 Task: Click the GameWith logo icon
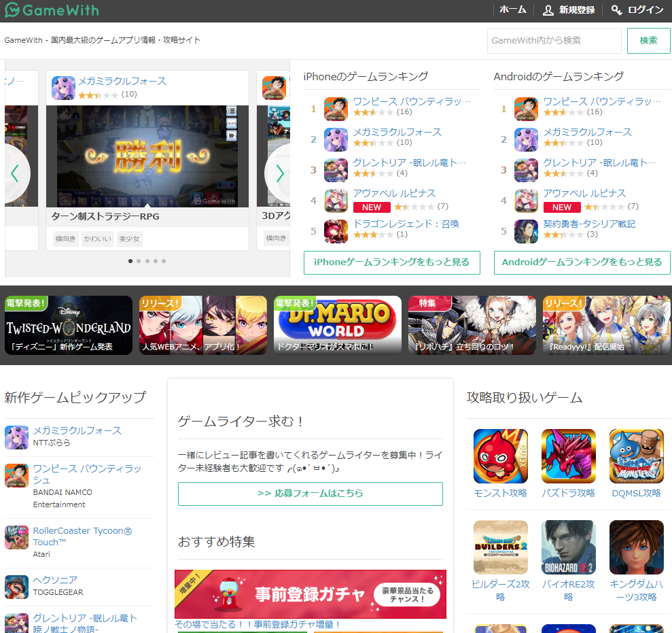tap(12, 10)
